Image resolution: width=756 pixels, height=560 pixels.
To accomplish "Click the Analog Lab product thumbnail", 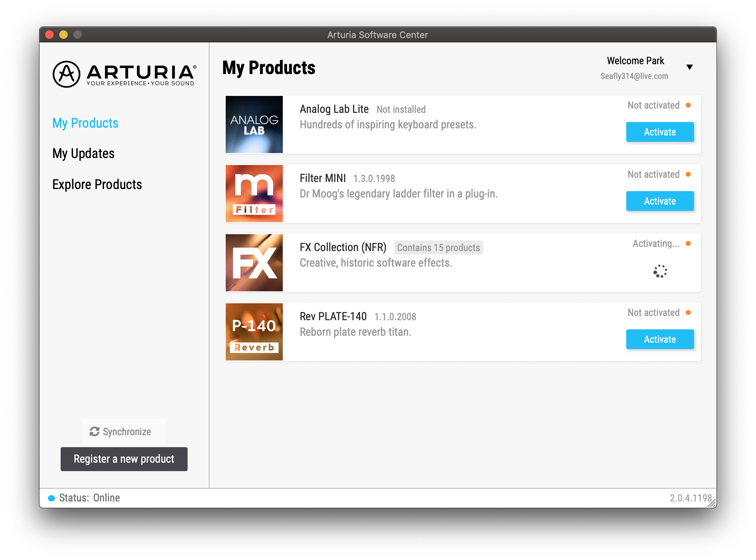I will click(254, 124).
